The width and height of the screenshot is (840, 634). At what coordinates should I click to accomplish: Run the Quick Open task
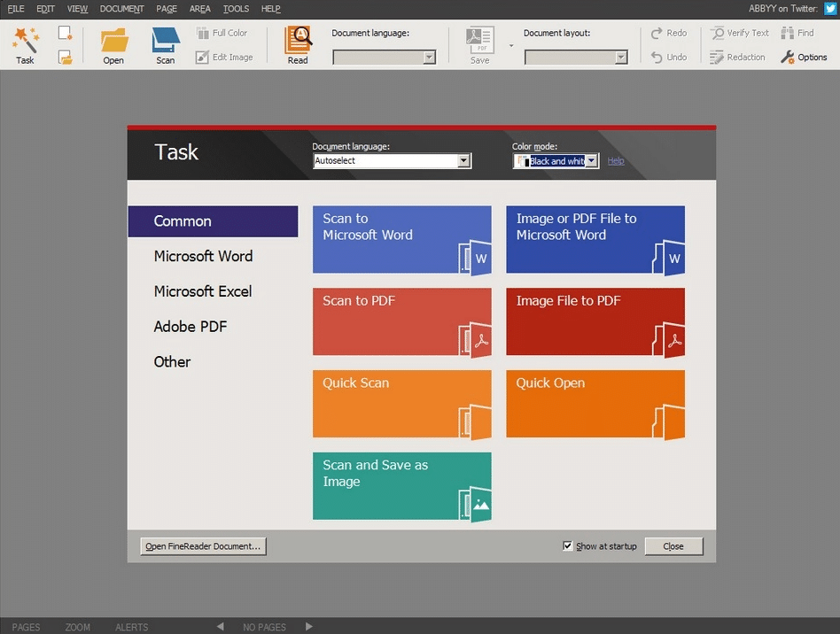tap(595, 405)
